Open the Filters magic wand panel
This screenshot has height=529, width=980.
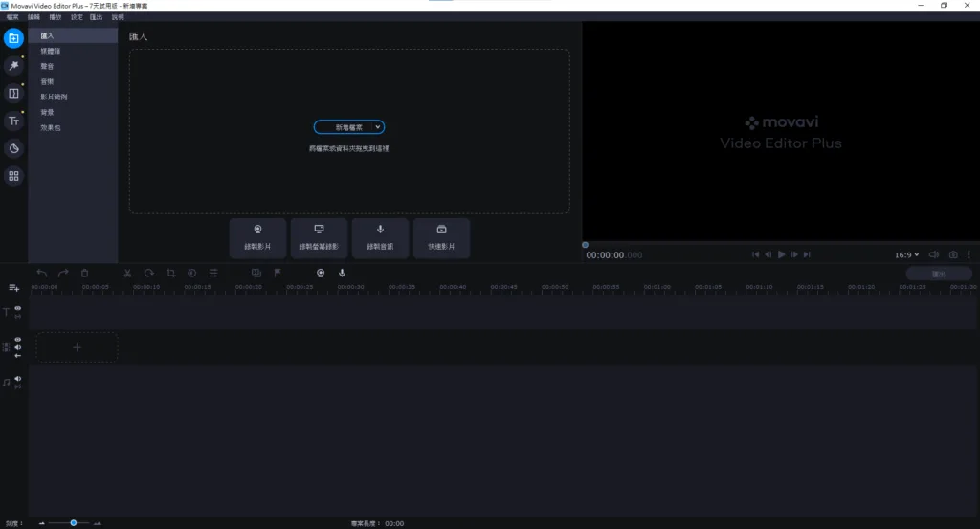[x=13, y=66]
